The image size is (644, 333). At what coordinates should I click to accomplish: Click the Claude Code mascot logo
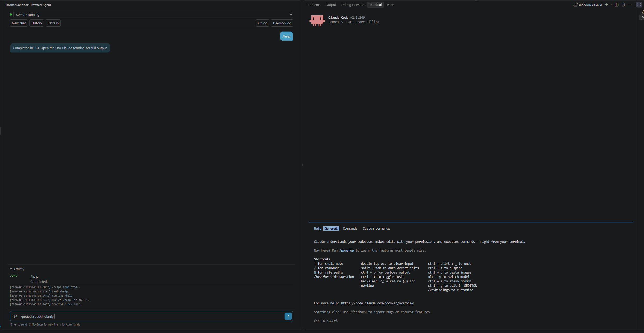[x=317, y=20]
